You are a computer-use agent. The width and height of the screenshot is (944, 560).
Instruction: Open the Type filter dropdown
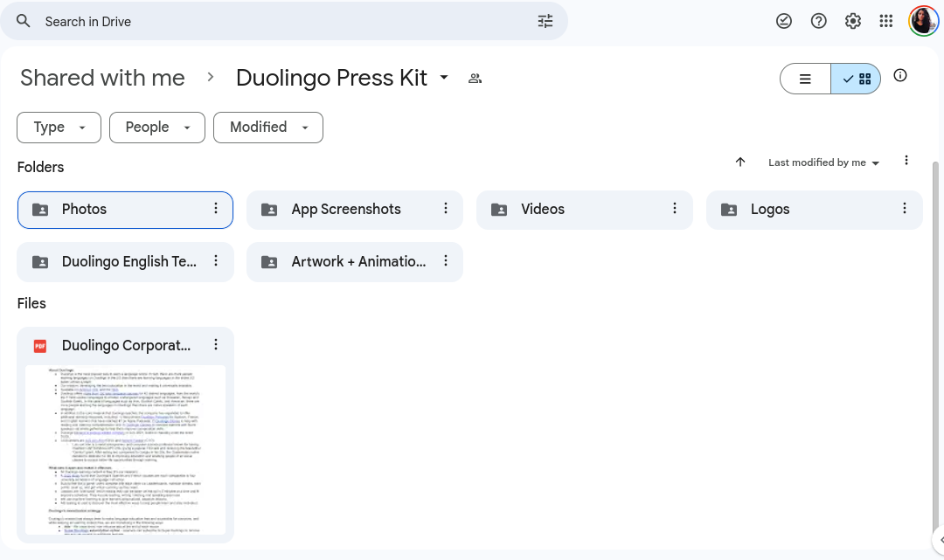coord(59,127)
